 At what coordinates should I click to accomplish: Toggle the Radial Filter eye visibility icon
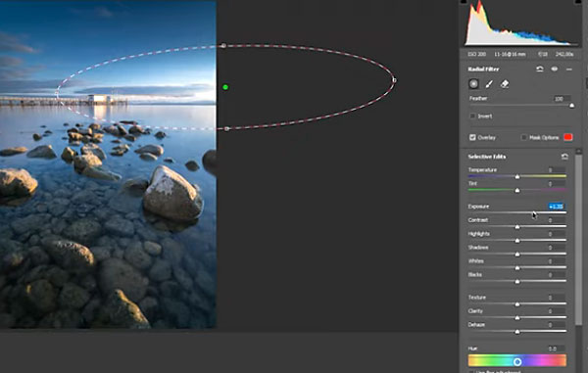555,69
